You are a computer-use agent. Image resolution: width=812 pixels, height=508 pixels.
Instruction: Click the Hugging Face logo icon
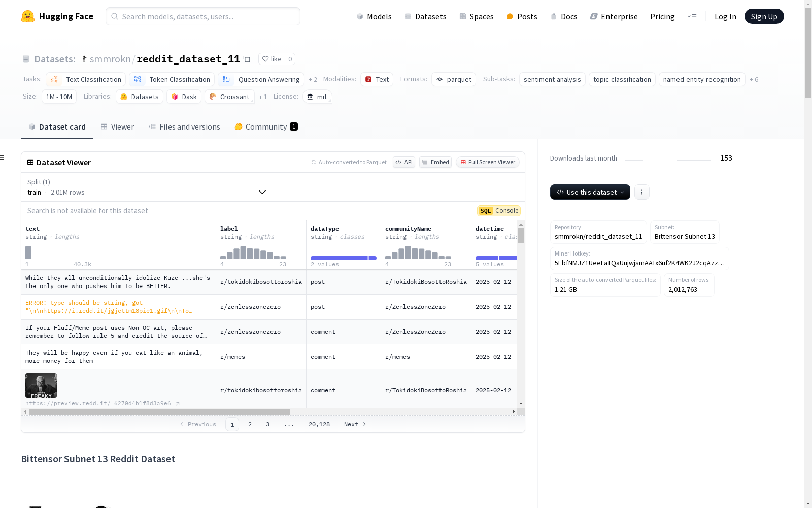pos(28,16)
